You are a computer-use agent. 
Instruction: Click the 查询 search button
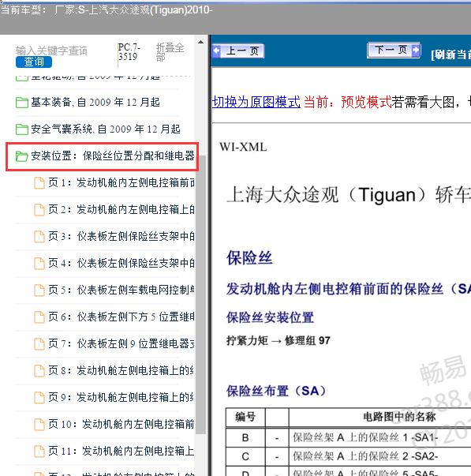[x=34, y=62]
